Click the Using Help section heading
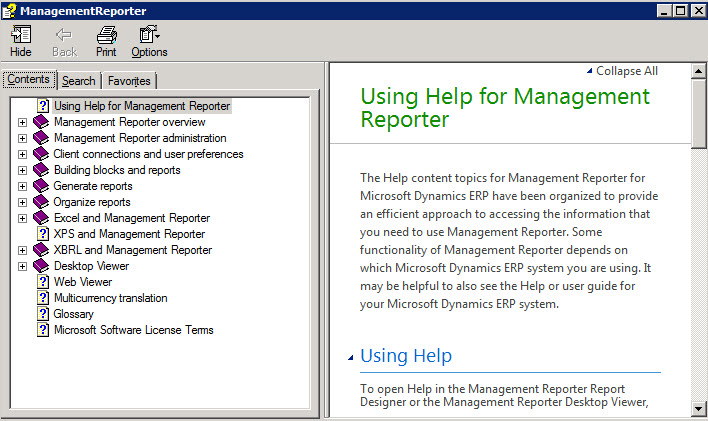 coord(406,356)
